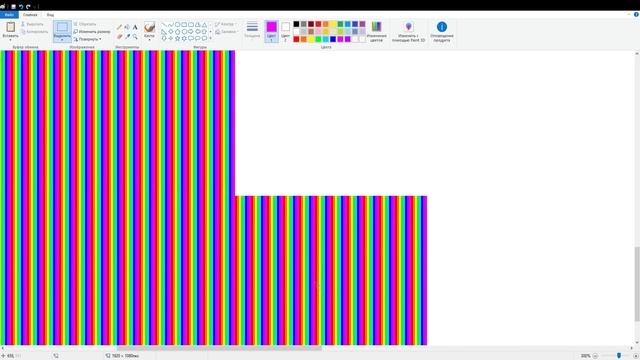Open the line Thickness (Толщина) dropdown
This screenshot has height=360, width=640.
pos(252,31)
